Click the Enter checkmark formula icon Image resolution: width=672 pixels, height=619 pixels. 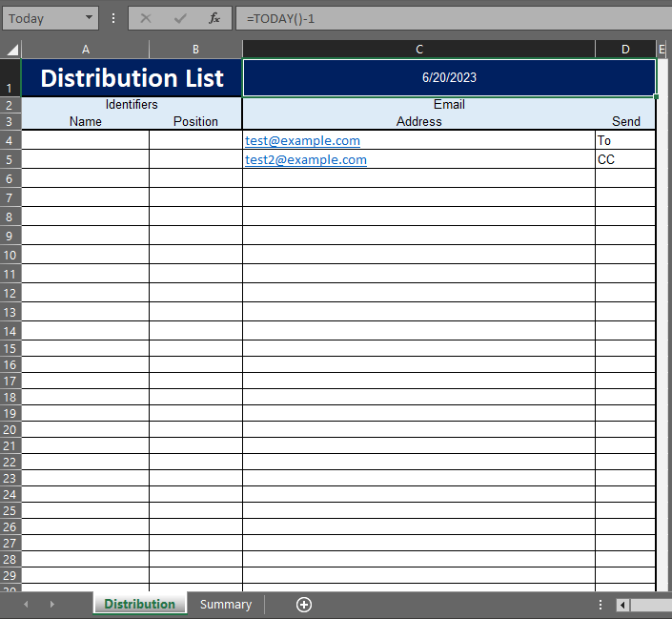click(x=180, y=18)
